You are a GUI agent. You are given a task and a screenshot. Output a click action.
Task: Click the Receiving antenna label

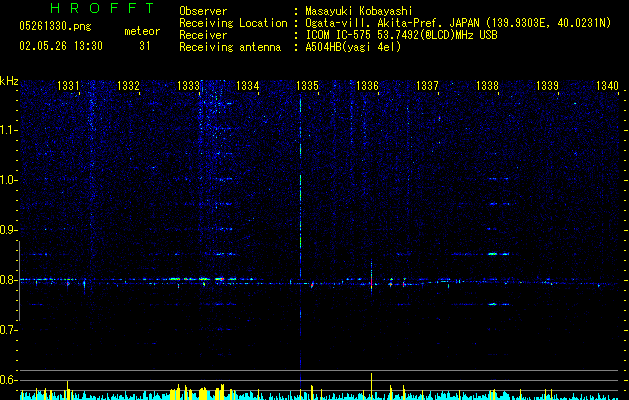click(x=230, y=47)
